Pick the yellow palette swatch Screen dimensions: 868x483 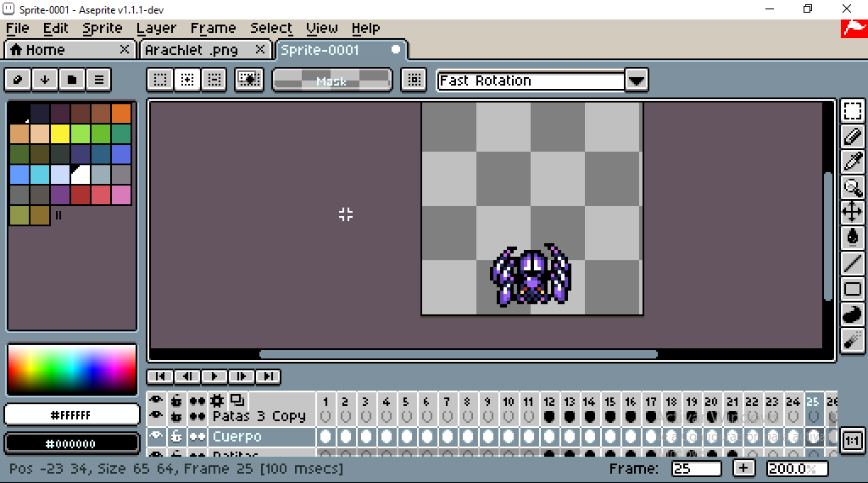pyautogui.click(x=60, y=134)
